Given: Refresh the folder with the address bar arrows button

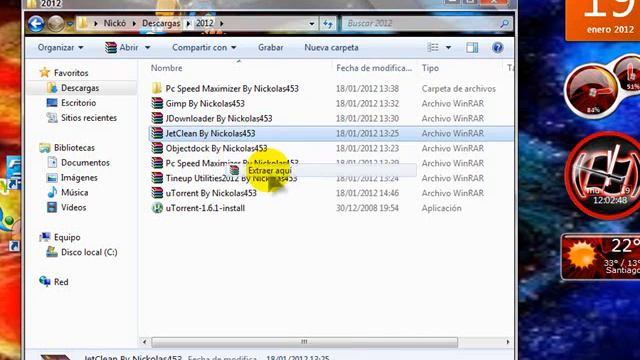Looking at the screenshot, I should click(328, 23).
